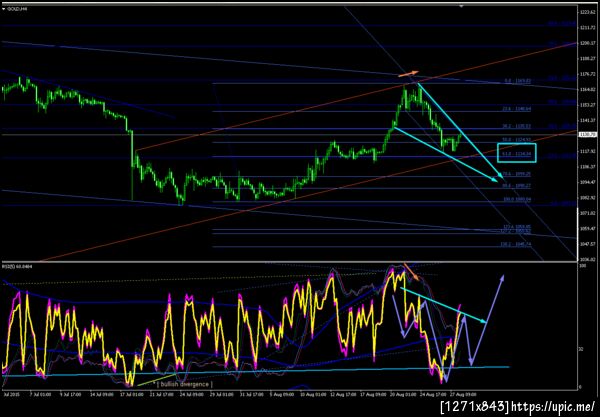Click the 1047.57 price scale label
The width and height of the screenshot is (600, 417).
[x=587, y=244]
